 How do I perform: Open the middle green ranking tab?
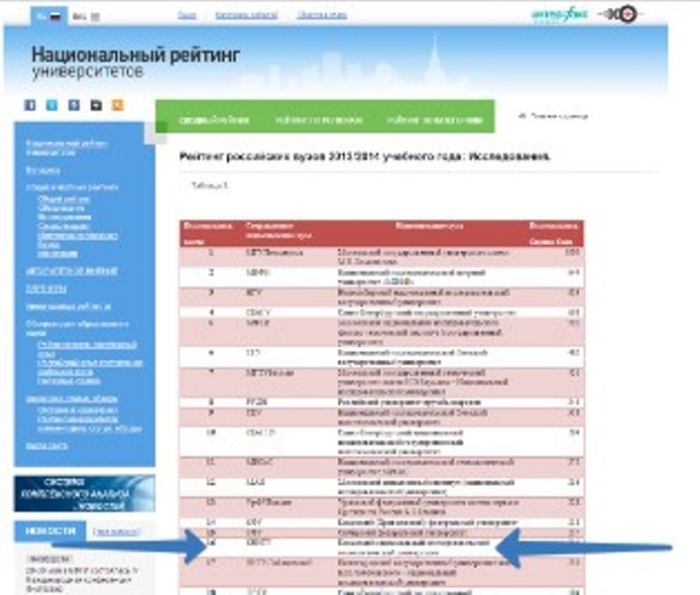click(319, 121)
